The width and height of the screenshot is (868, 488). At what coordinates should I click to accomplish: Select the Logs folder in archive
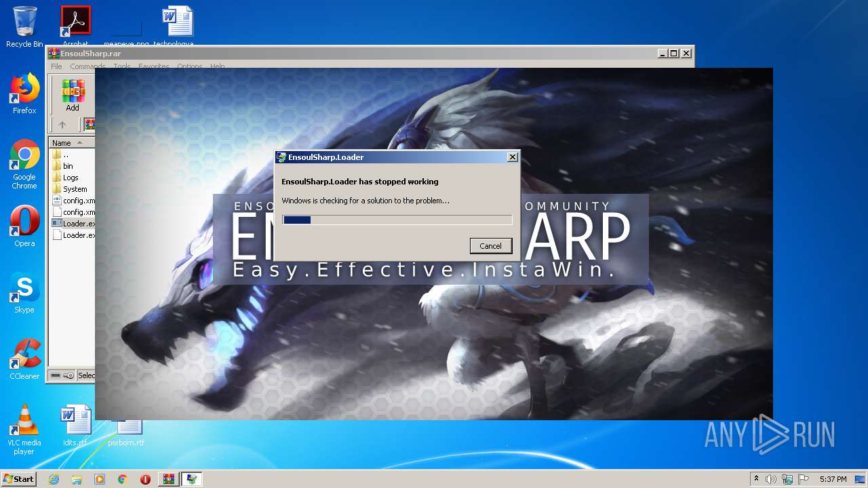pyautogui.click(x=72, y=178)
